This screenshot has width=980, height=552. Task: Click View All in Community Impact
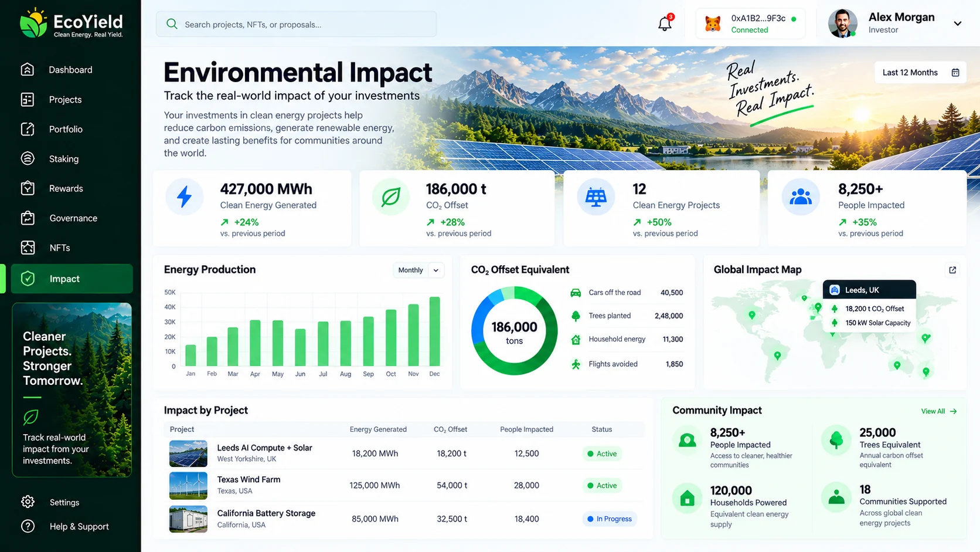[x=938, y=411]
